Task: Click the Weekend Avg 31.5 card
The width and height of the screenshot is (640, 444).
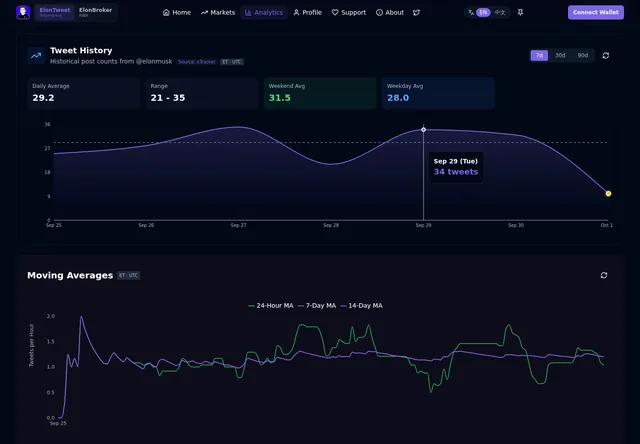Action: (320, 93)
